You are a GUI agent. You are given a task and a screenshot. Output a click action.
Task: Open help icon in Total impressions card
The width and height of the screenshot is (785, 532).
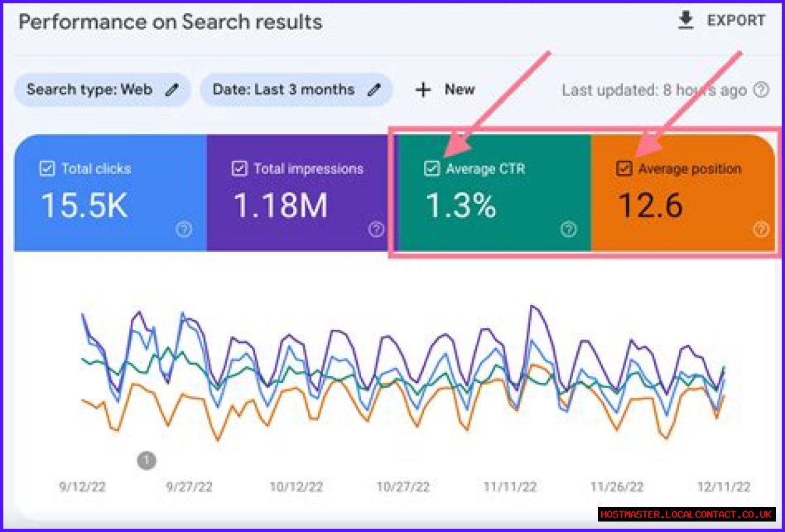[x=376, y=229]
